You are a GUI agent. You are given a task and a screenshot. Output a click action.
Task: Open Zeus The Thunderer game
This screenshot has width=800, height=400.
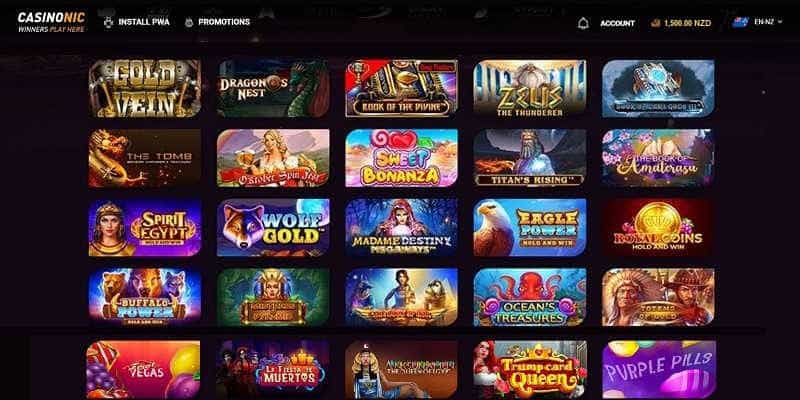coord(530,88)
